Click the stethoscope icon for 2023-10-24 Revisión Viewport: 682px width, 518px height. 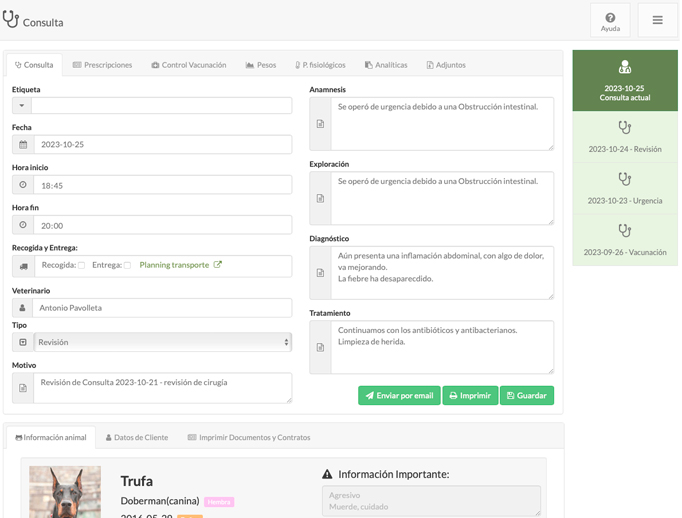pyautogui.click(x=624, y=128)
